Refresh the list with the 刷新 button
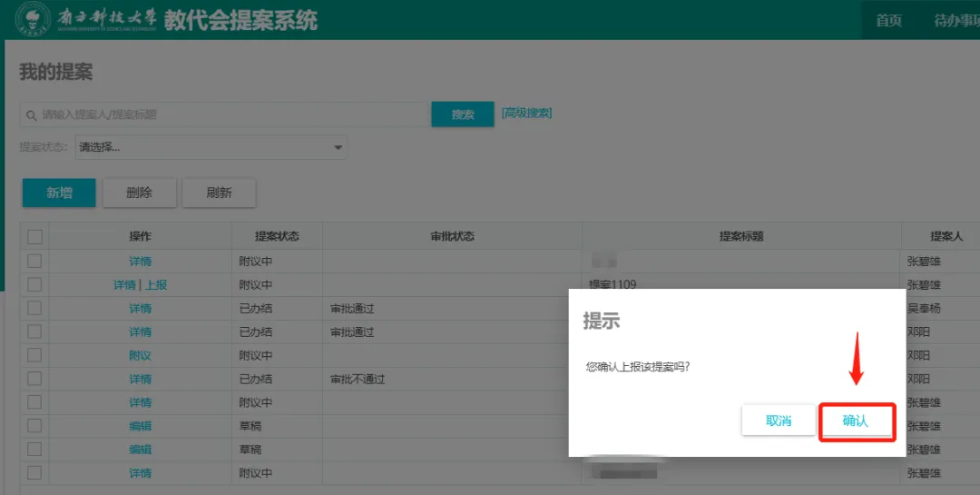The image size is (980, 495). click(x=219, y=193)
